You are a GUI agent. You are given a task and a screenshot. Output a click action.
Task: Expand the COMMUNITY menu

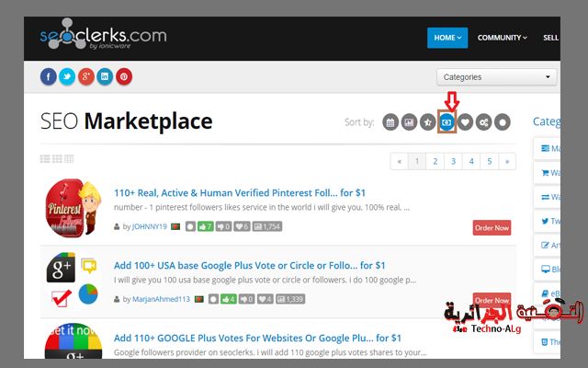click(503, 38)
